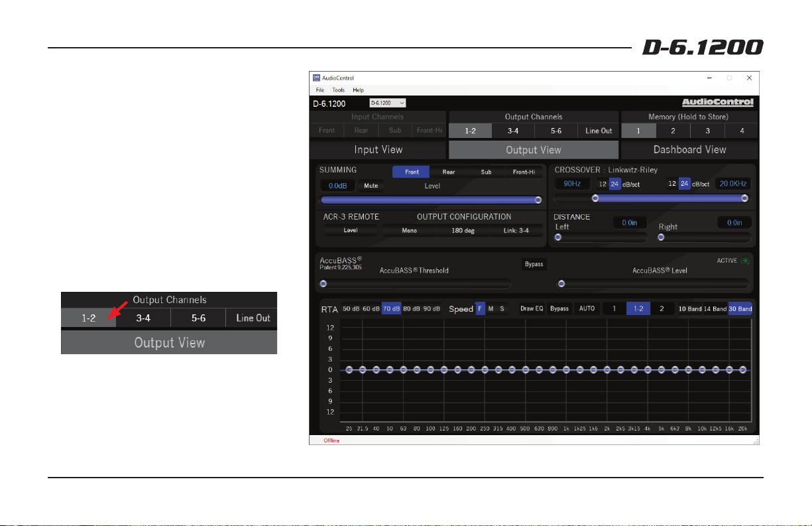812x526 pixels.
Task: Select EQ channel 2
Action: (662, 309)
